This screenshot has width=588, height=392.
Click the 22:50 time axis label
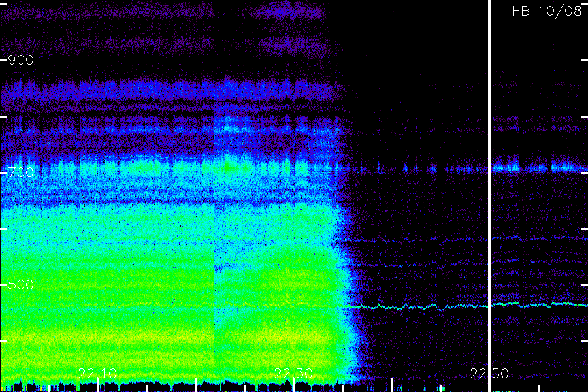(x=490, y=374)
